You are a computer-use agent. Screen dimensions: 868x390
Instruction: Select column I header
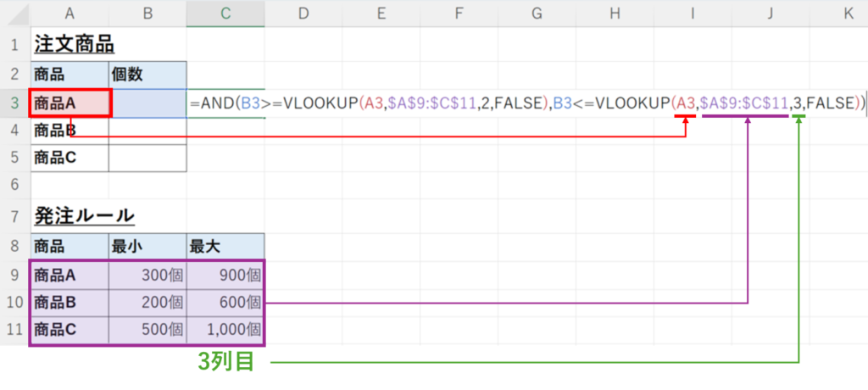click(x=693, y=14)
